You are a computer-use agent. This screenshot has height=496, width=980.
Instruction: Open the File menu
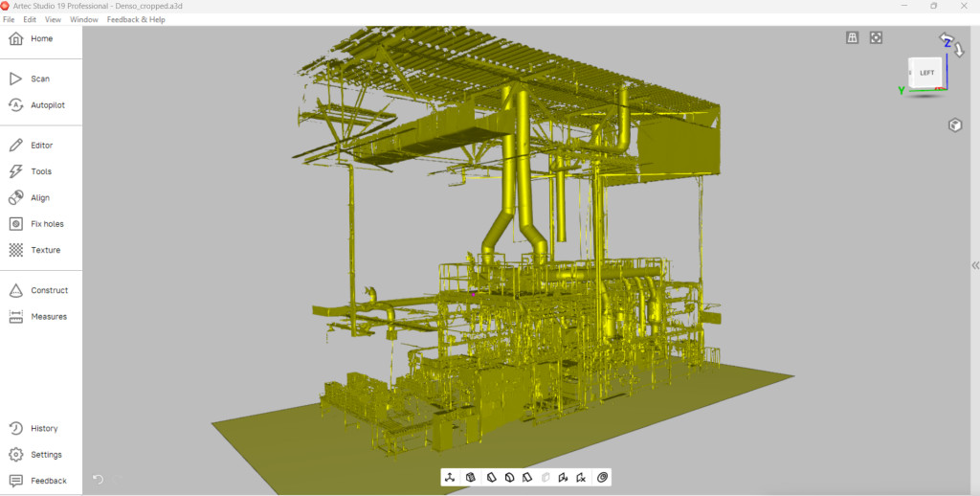(x=9, y=19)
